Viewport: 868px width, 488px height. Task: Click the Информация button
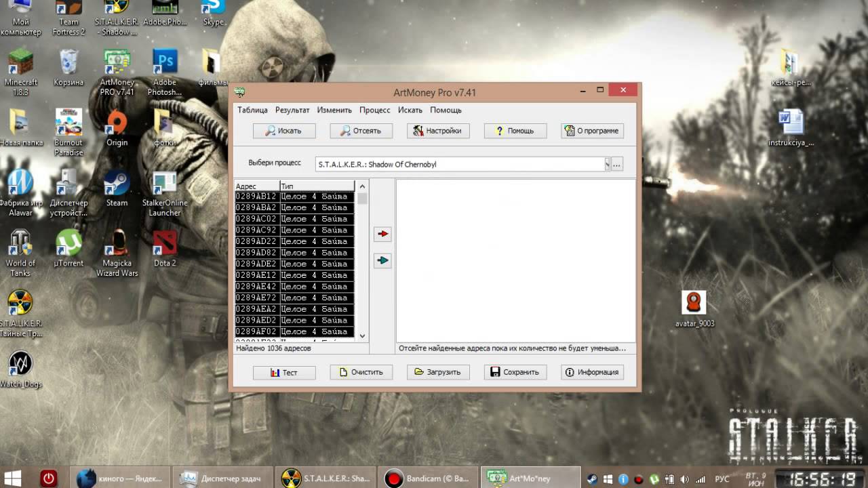[x=593, y=372]
